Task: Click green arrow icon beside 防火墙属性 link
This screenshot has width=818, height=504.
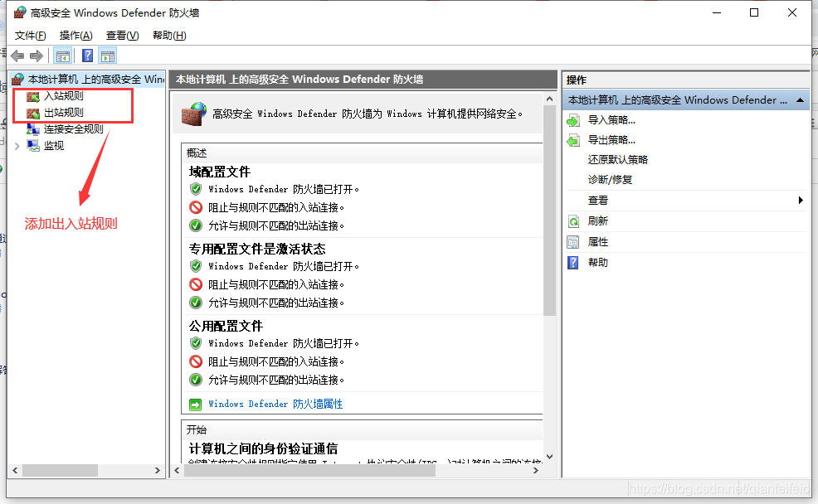Action: click(x=195, y=405)
